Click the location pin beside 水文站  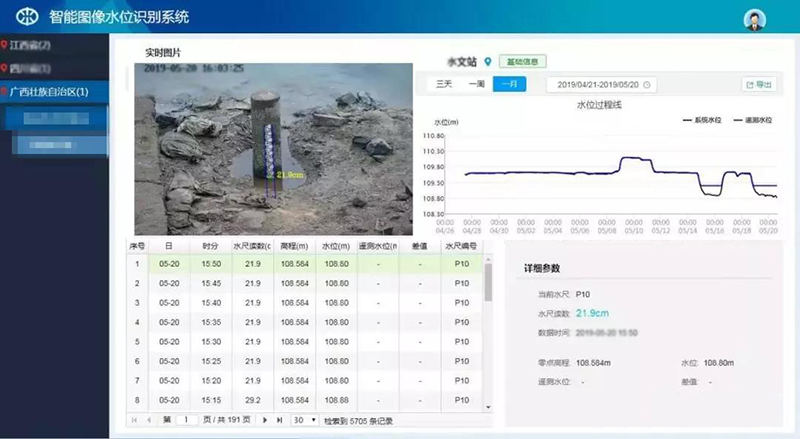pyautogui.click(x=488, y=61)
